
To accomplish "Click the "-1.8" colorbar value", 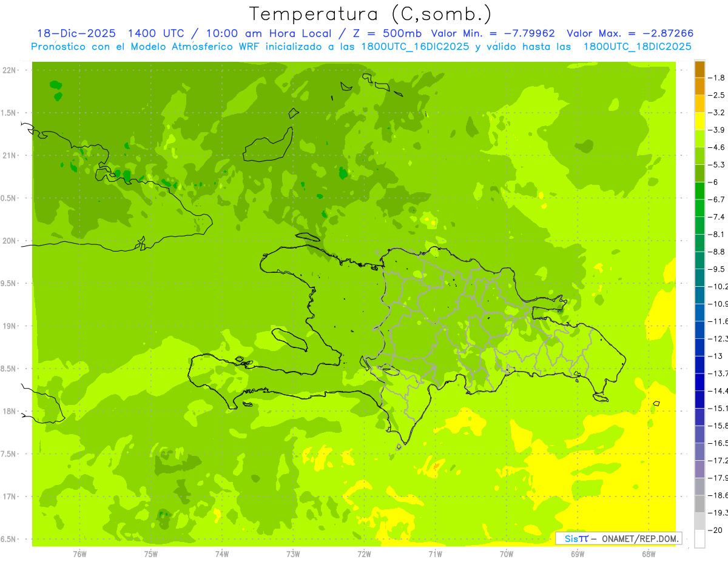I will (717, 78).
